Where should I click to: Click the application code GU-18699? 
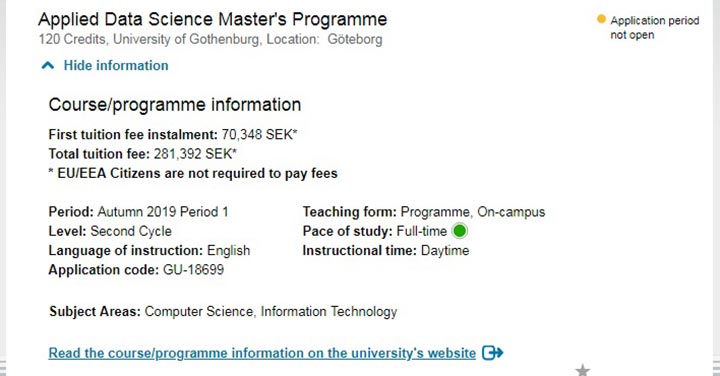(193, 269)
